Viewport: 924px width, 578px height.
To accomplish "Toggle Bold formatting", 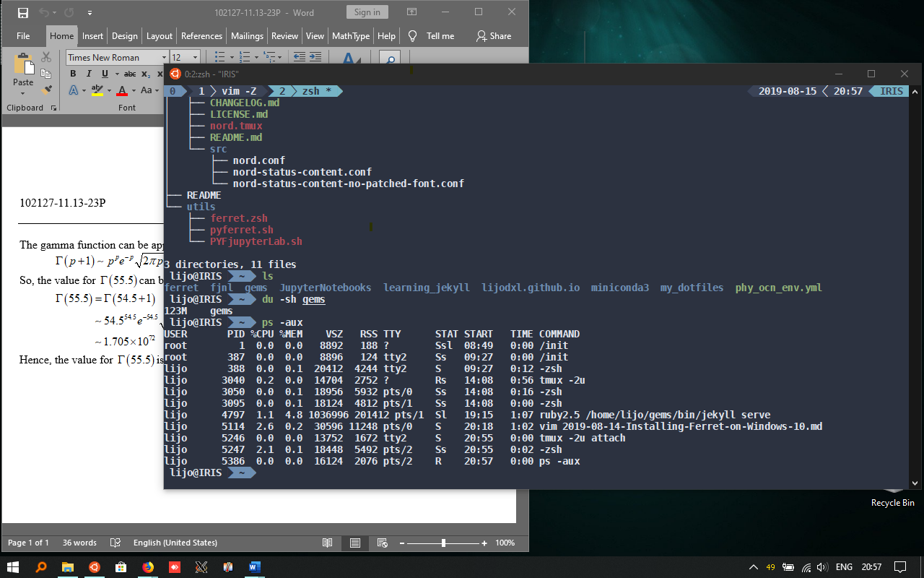I will (x=73, y=74).
